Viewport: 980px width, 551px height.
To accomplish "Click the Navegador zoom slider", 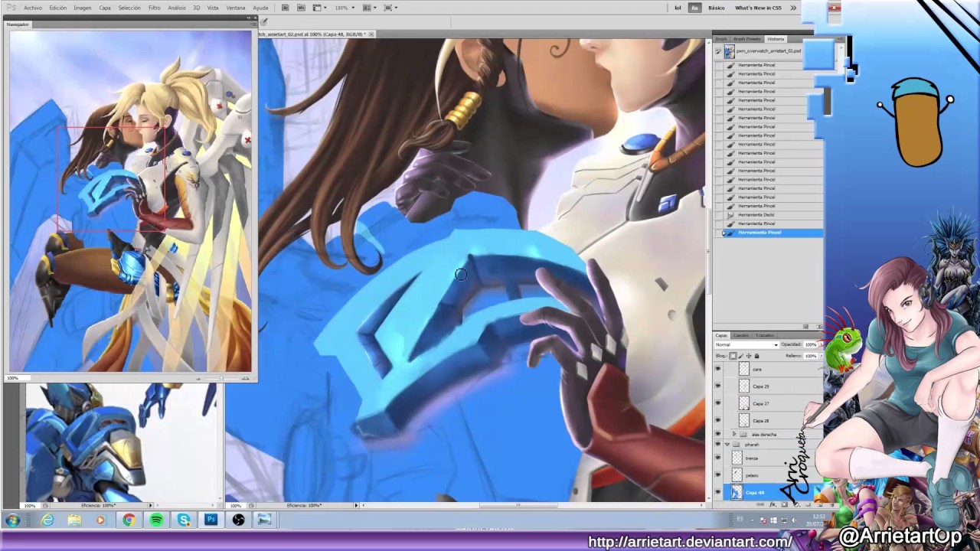I will click(x=222, y=378).
